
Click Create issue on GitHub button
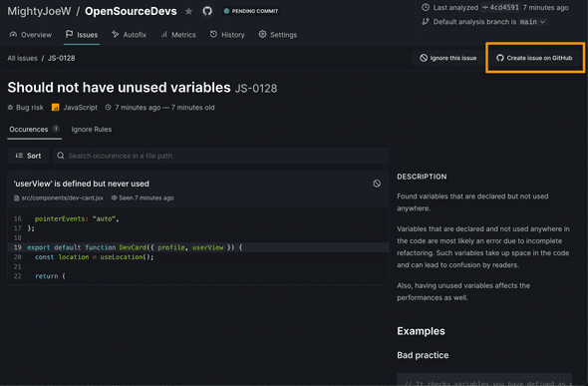pos(535,58)
